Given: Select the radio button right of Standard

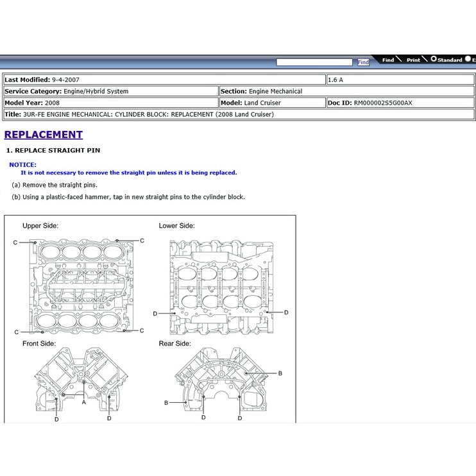Looking at the screenshot, I should pos(469,59).
